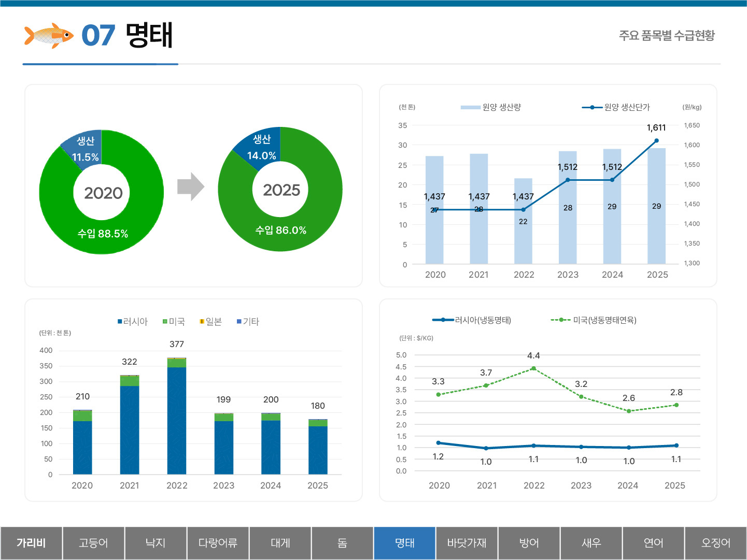
Task: Select the 생산 14.0% segment of the 2025 donut
Action: point(261,147)
